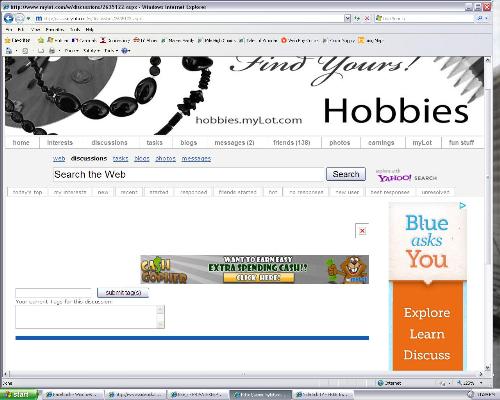The height and width of the screenshot is (400, 500).
Task: Click the Windows Start button
Action: [18, 395]
